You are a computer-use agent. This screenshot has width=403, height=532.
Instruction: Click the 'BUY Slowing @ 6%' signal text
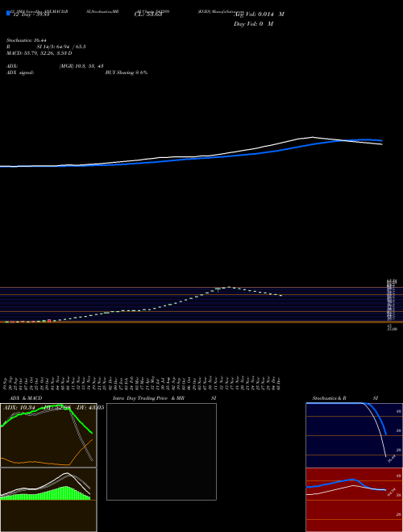(127, 73)
